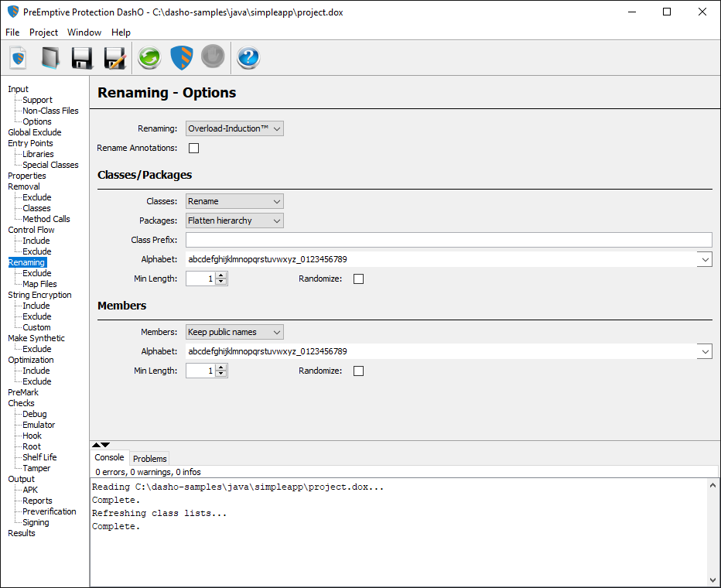Click the Class Prefix input field
This screenshot has width=721, height=588.
[449, 240]
